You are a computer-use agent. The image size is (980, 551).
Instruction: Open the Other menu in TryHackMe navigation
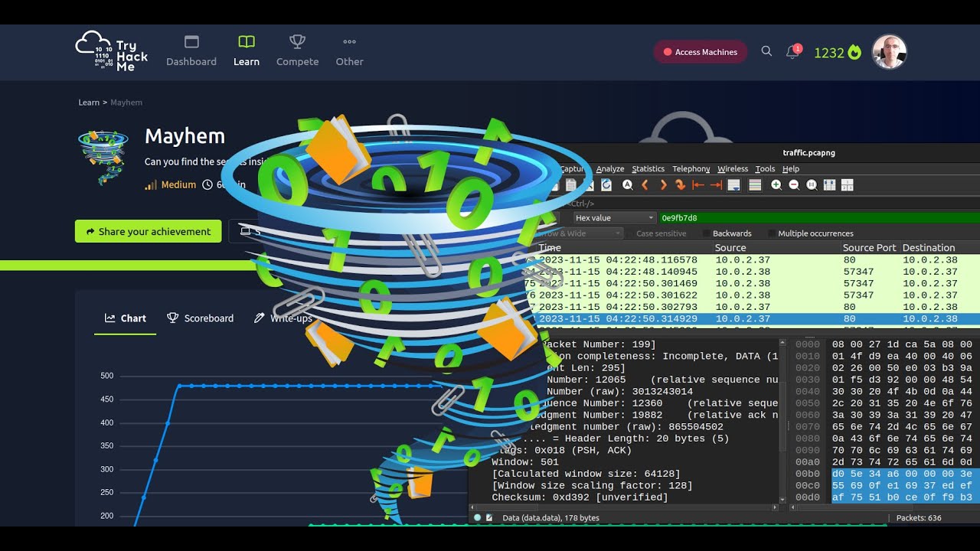349,51
